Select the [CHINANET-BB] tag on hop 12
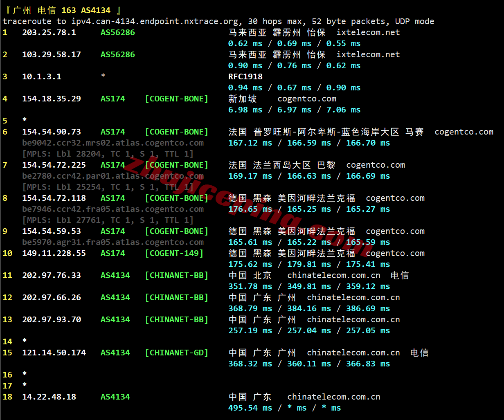Image resolution: width=504 pixels, height=420 pixels. pyautogui.click(x=176, y=297)
